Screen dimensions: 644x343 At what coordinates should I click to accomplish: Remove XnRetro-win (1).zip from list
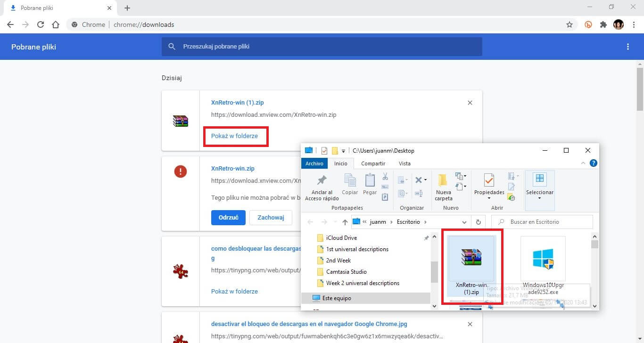tap(470, 103)
